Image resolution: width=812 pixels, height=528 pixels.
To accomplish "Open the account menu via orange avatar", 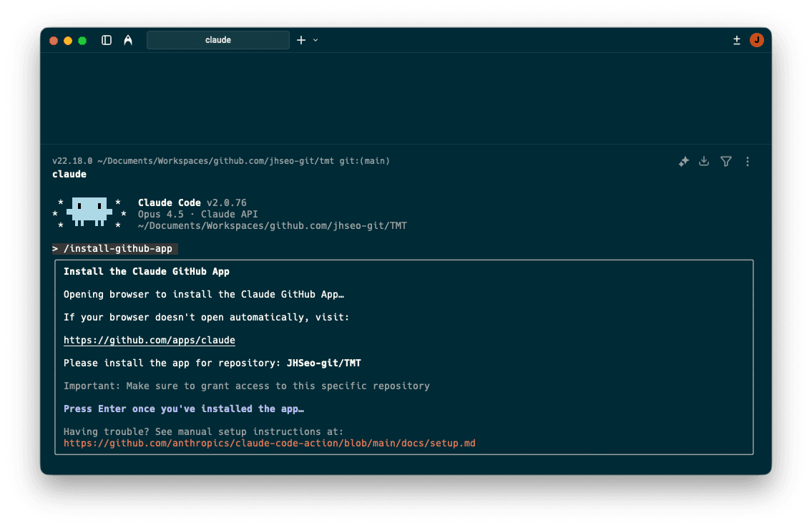I will (757, 40).
